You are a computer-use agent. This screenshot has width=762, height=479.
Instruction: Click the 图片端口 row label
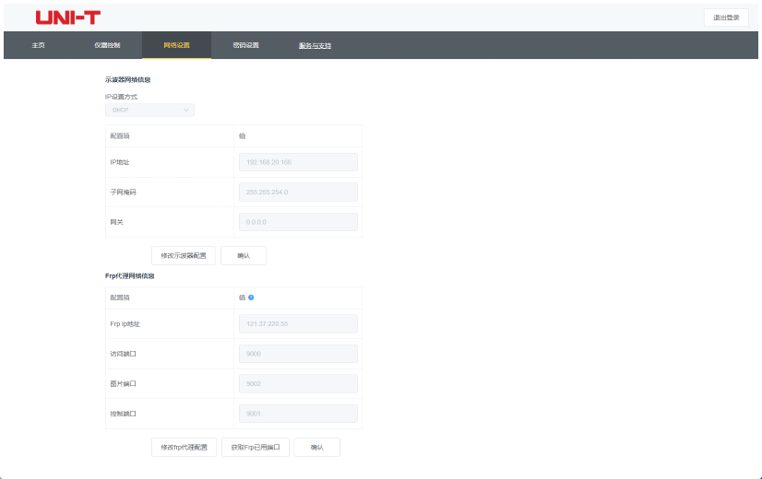[123, 384]
